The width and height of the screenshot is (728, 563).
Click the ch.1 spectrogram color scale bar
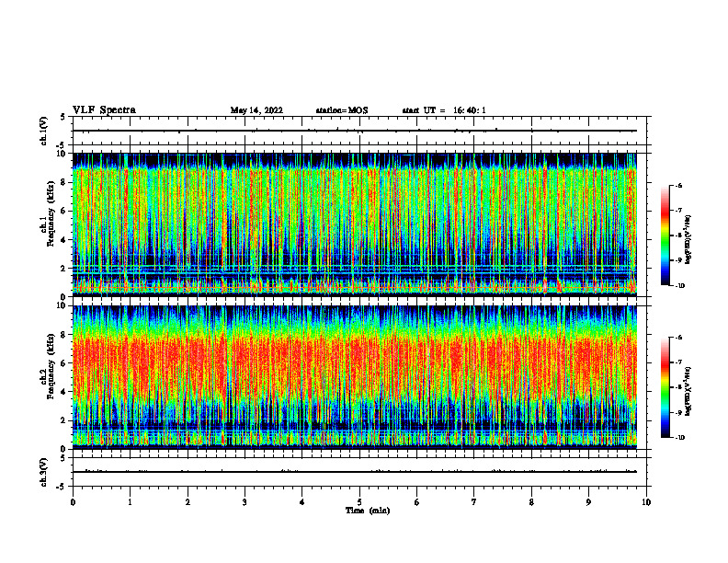665,236
